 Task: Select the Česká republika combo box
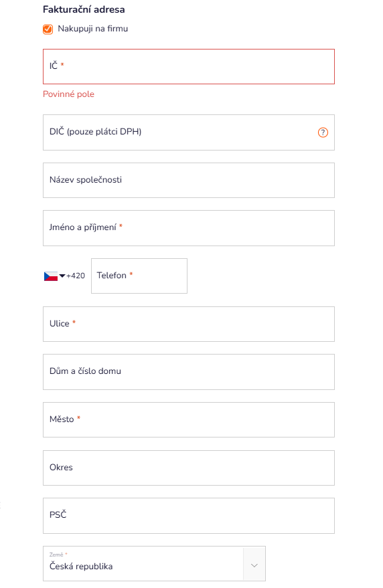(154, 564)
